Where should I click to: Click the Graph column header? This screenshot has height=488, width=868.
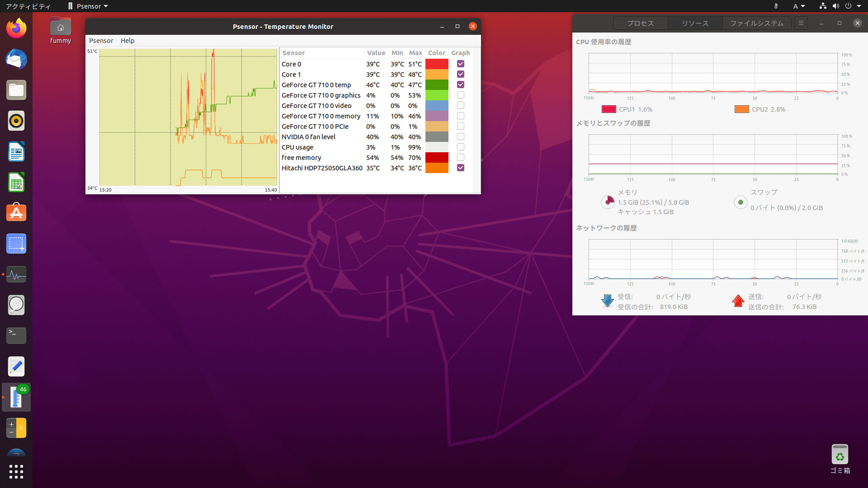point(460,53)
